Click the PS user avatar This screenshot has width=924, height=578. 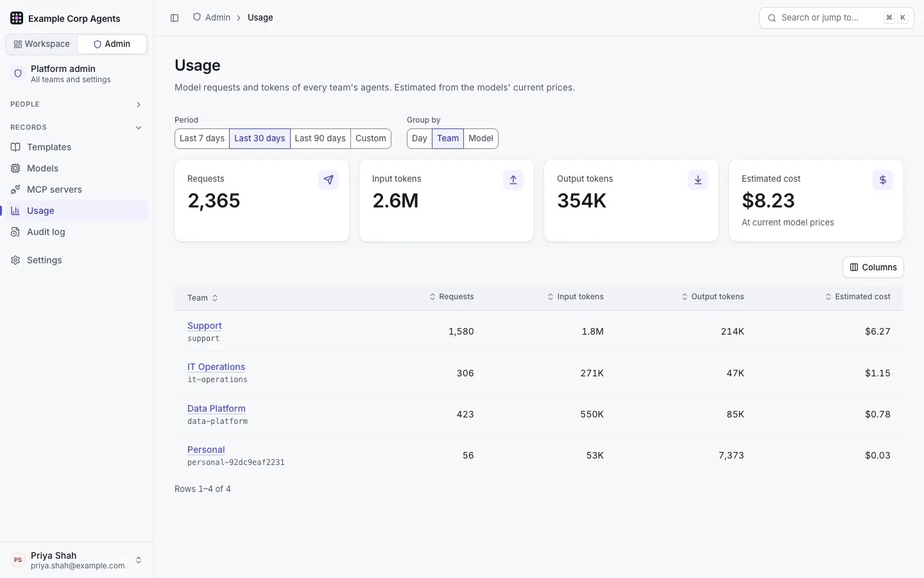[18, 560]
